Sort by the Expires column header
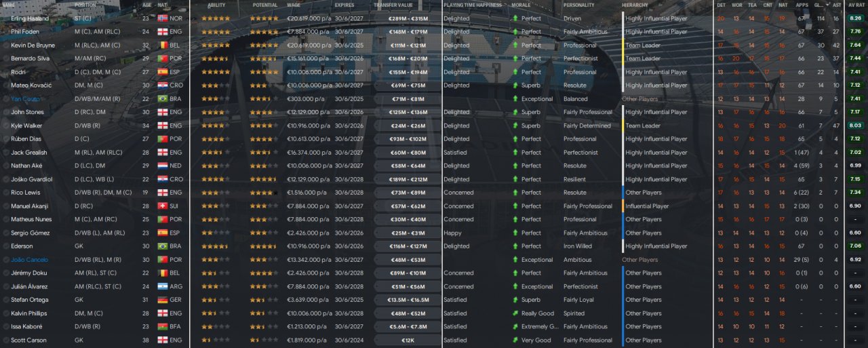The height and width of the screenshot is (348, 868). [344, 5]
